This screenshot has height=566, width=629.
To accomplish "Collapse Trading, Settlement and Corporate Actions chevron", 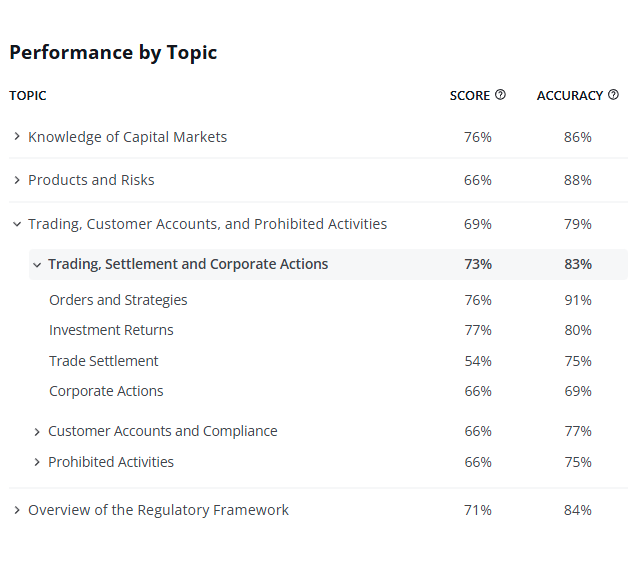I will [x=37, y=265].
